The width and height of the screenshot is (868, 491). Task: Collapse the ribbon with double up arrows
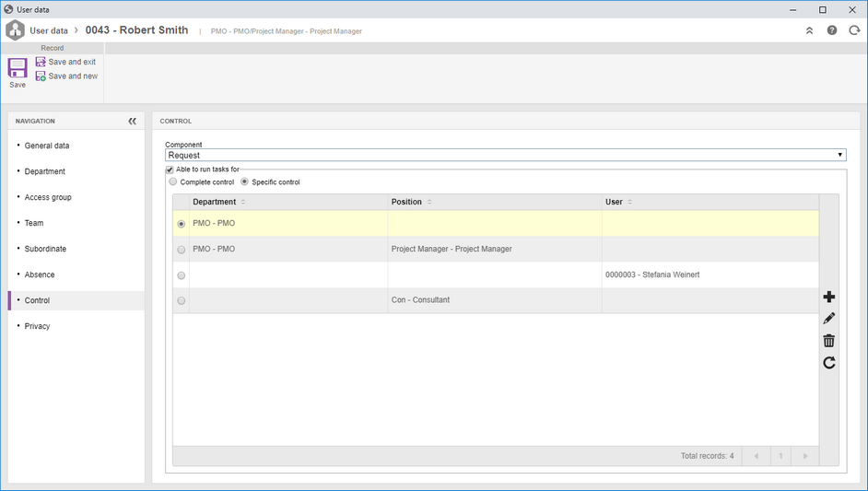coord(809,30)
